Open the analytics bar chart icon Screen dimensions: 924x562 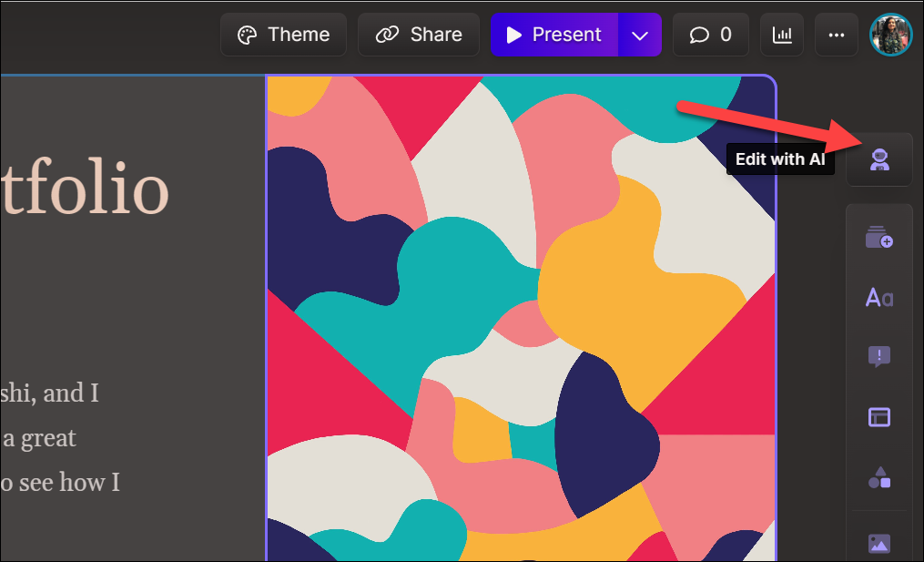tap(782, 36)
